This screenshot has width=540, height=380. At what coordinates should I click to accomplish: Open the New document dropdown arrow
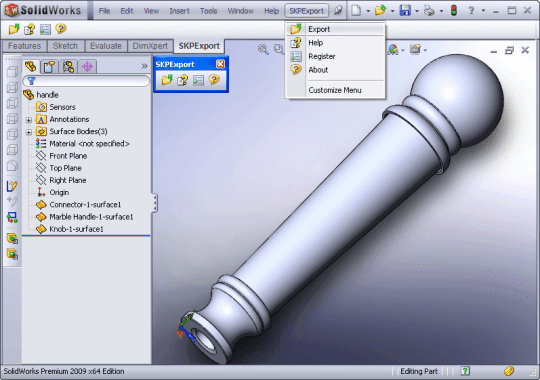pos(368,11)
